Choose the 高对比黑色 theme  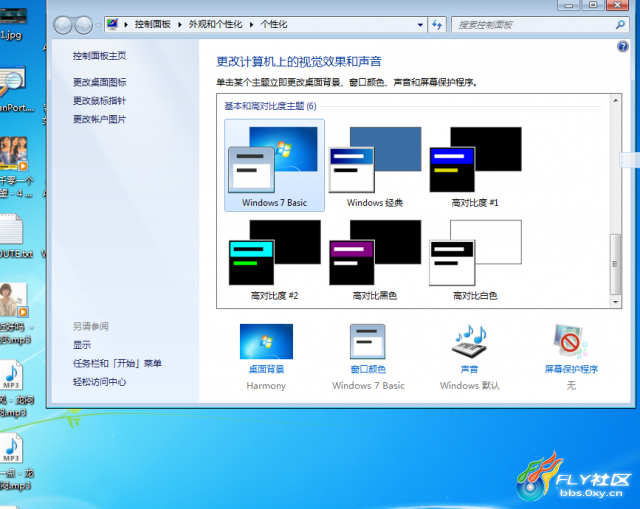pyautogui.click(x=375, y=259)
